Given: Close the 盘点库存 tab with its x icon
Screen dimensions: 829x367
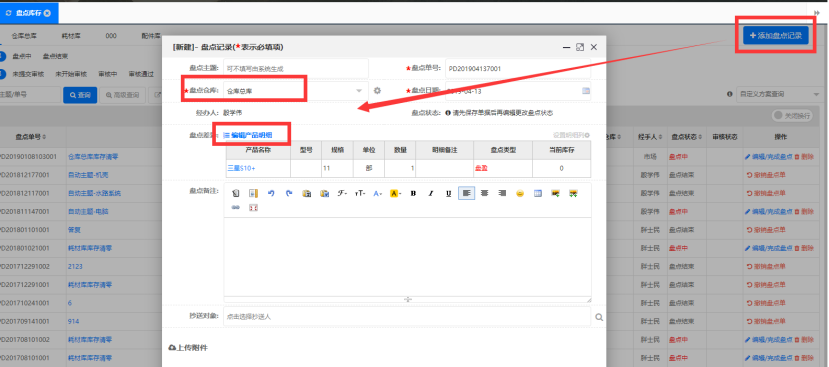Looking at the screenshot, I should click(47, 13).
